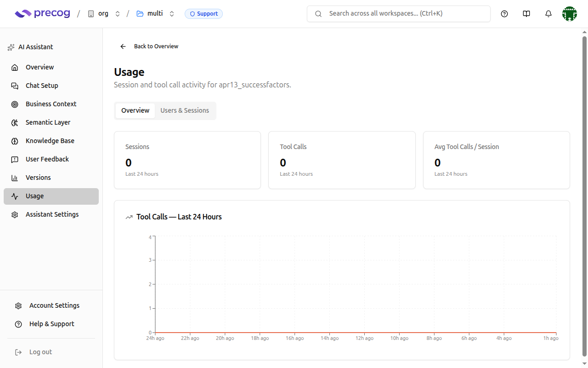
Task: Click the 1h ago axis label
Action: pos(551,338)
